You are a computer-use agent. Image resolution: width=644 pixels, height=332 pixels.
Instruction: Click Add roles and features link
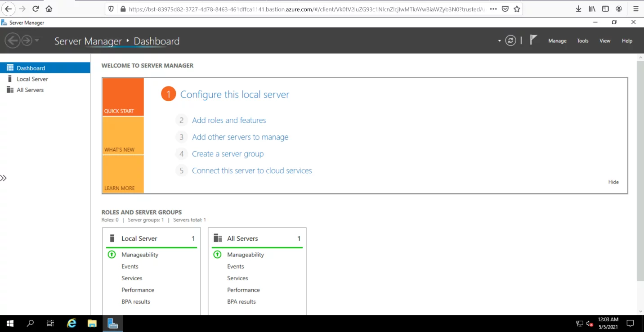(x=229, y=120)
